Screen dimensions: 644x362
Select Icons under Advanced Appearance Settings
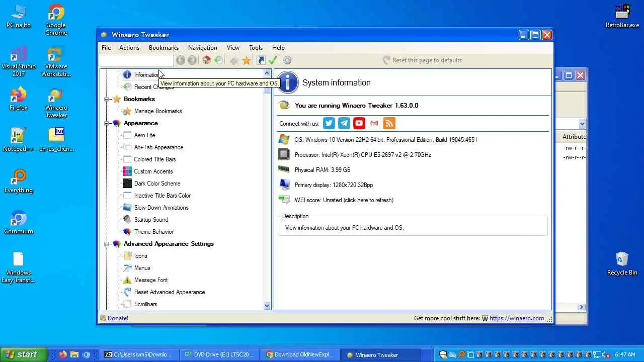140,256
